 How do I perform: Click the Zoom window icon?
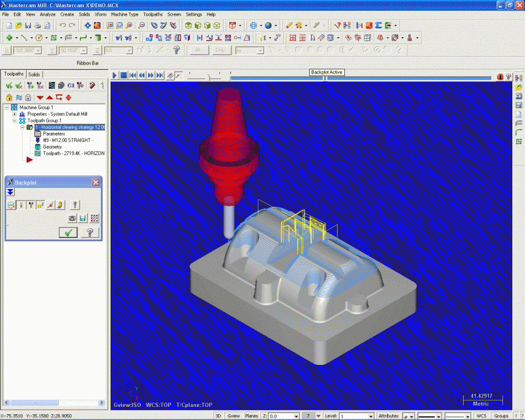pyautogui.click(x=110, y=25)
